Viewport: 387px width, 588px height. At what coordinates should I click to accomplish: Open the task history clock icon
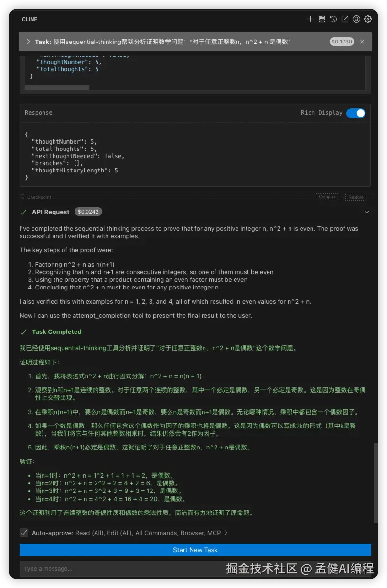(333, 19)
